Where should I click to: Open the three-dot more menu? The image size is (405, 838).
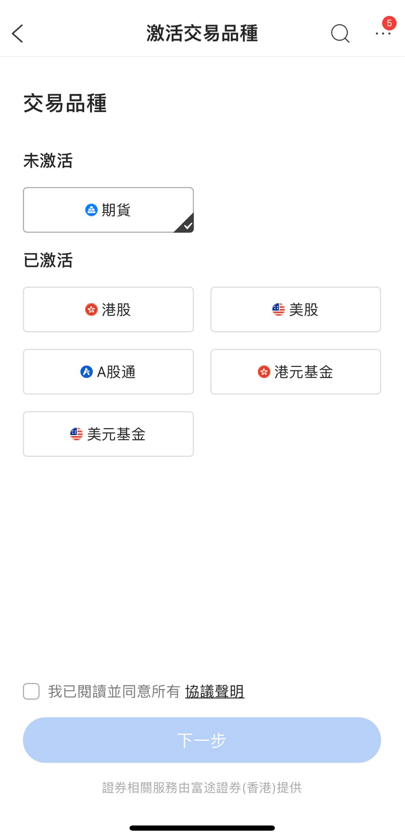coord(383,34)
